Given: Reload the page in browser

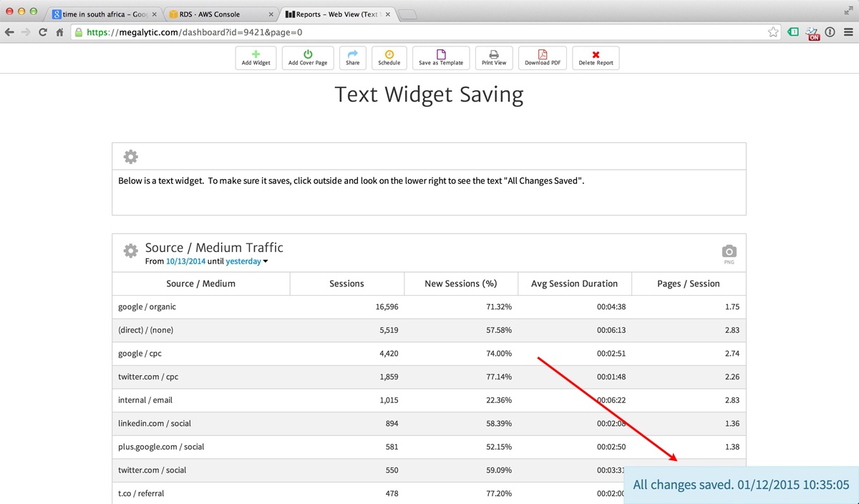Looking at the screenshot, I should click(43, 32).
